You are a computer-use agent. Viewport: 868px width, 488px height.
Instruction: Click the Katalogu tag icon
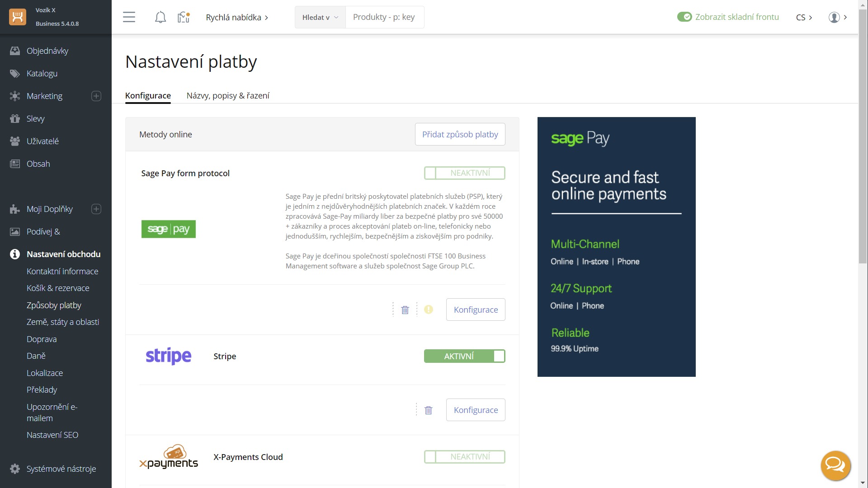[15, 73]
